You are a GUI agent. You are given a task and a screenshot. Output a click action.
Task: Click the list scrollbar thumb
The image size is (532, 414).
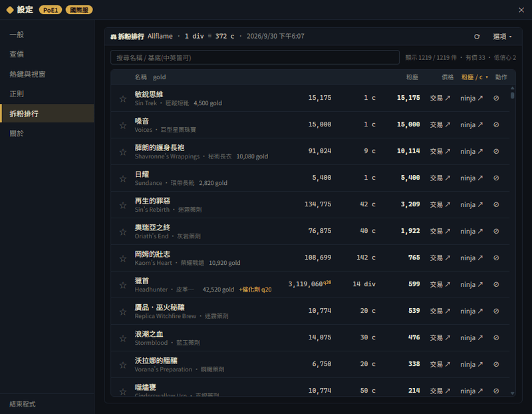(512, 95)
